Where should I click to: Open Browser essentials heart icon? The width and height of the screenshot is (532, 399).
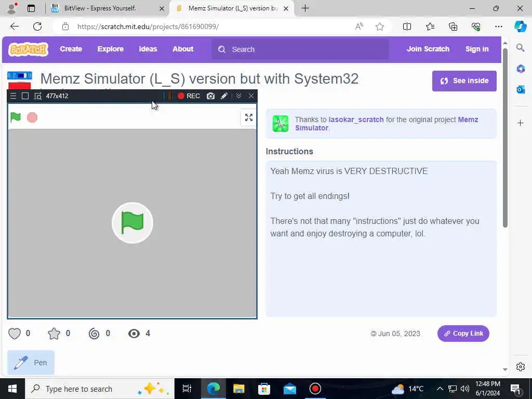tap(476, 26)
